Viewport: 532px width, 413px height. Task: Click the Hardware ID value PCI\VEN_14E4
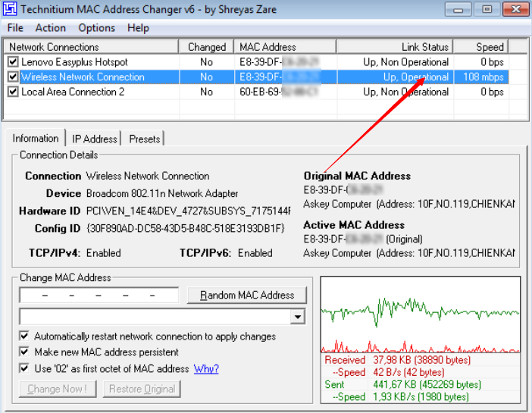tap(188, 211)
